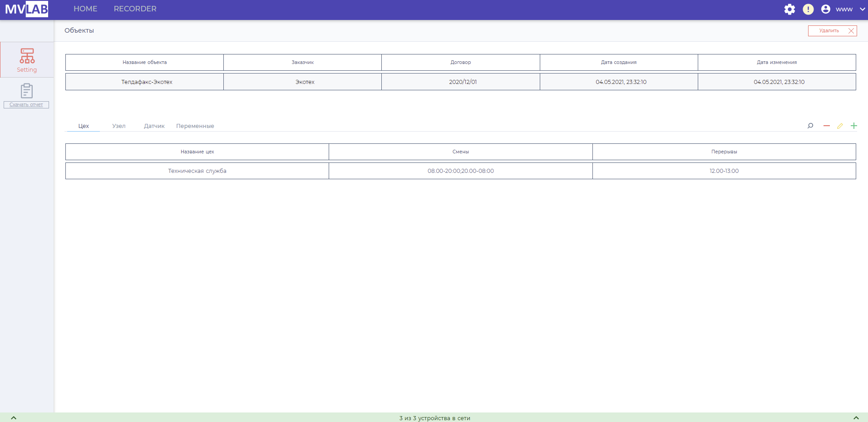Go to RECORDER in the top menu

[135, 9]
